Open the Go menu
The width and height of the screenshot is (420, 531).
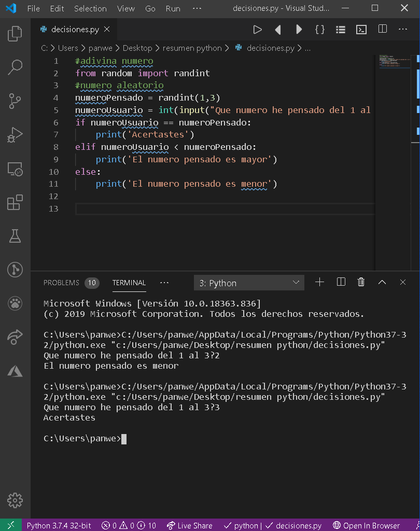pyautogui.click(x=150, y=8)
